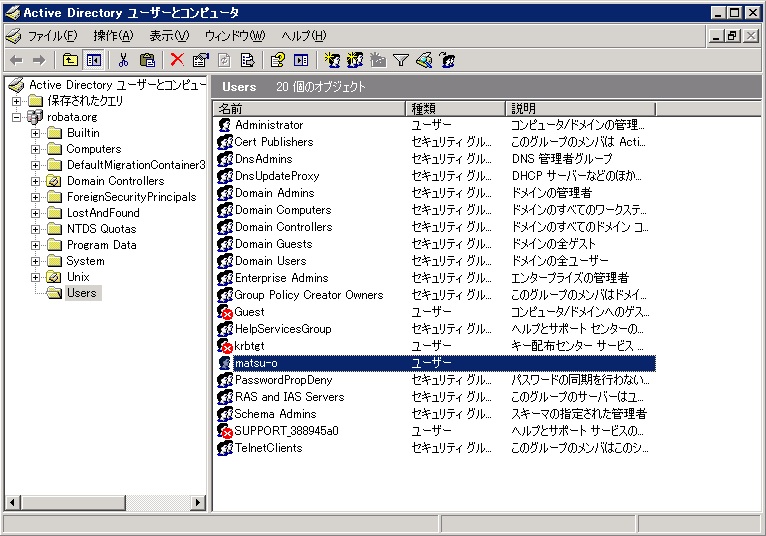The height and width of the screenshot is (536, 766).
Task: Click the Create New Group toolbar icon
Action: tap(355, 61)
